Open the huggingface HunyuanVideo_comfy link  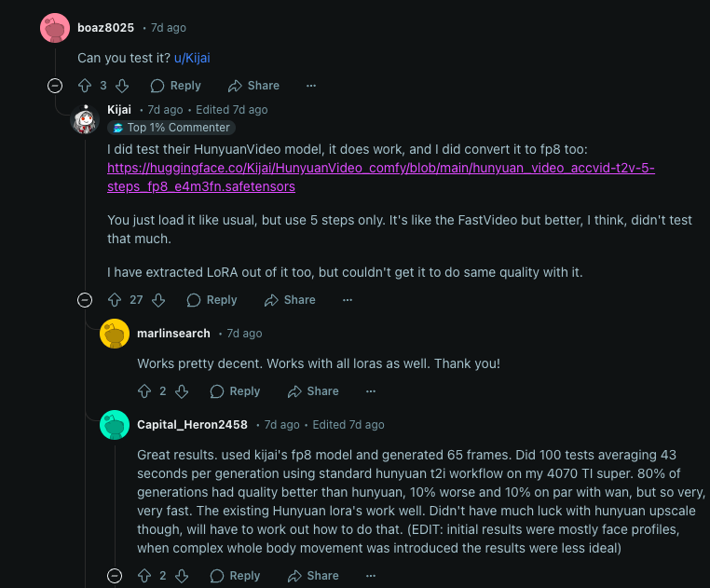pos(381,177)
